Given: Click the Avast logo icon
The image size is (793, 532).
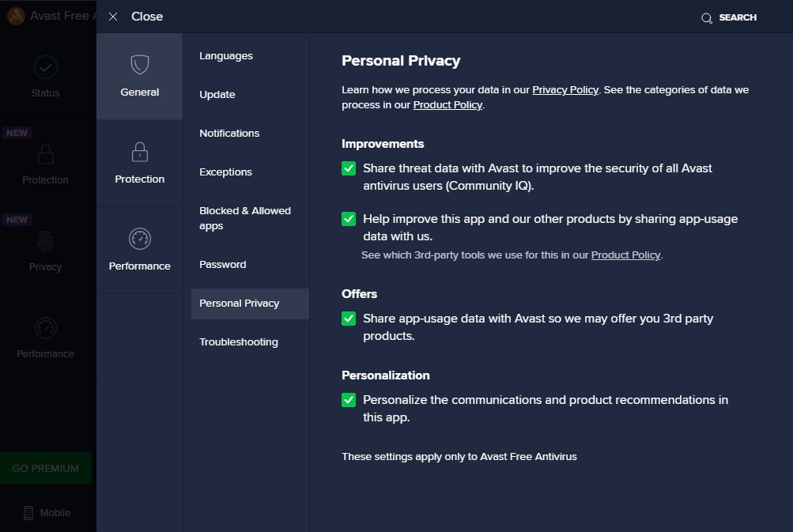Looking at the screenshot, I should [x=15, y=16].
